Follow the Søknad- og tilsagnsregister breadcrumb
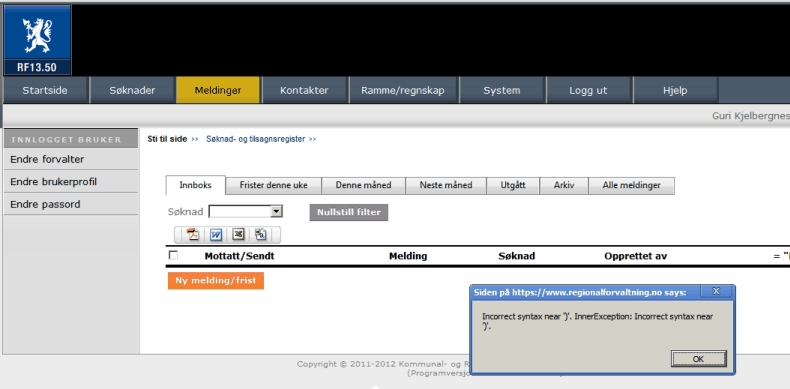This screenshot has height=389, width=790. pos(255,139)
